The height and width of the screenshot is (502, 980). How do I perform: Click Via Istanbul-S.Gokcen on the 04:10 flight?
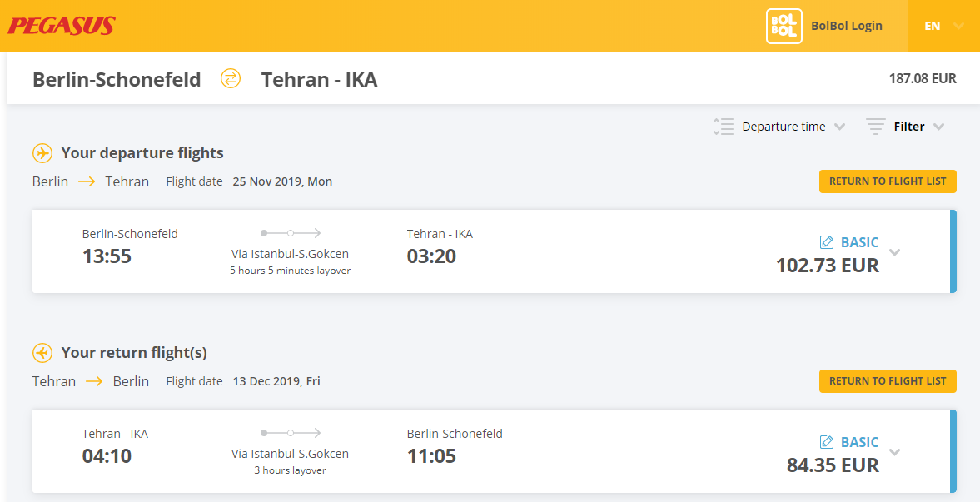tap(290, 454)
